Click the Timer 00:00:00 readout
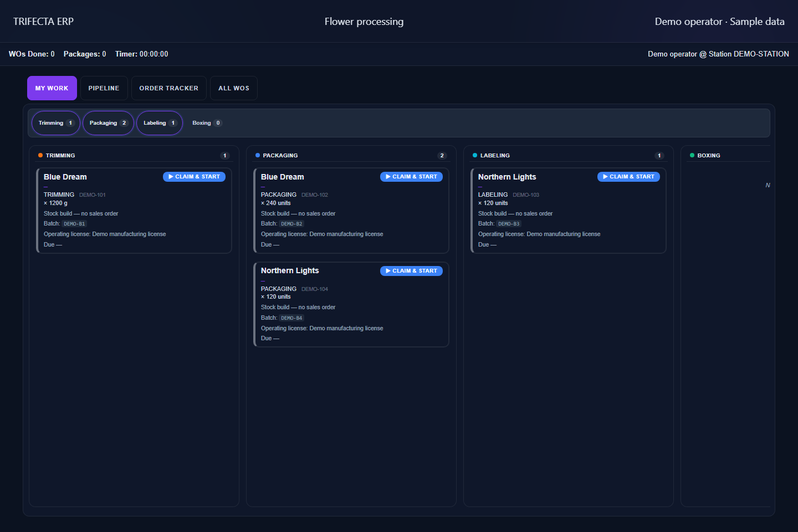 pos(141,54)
